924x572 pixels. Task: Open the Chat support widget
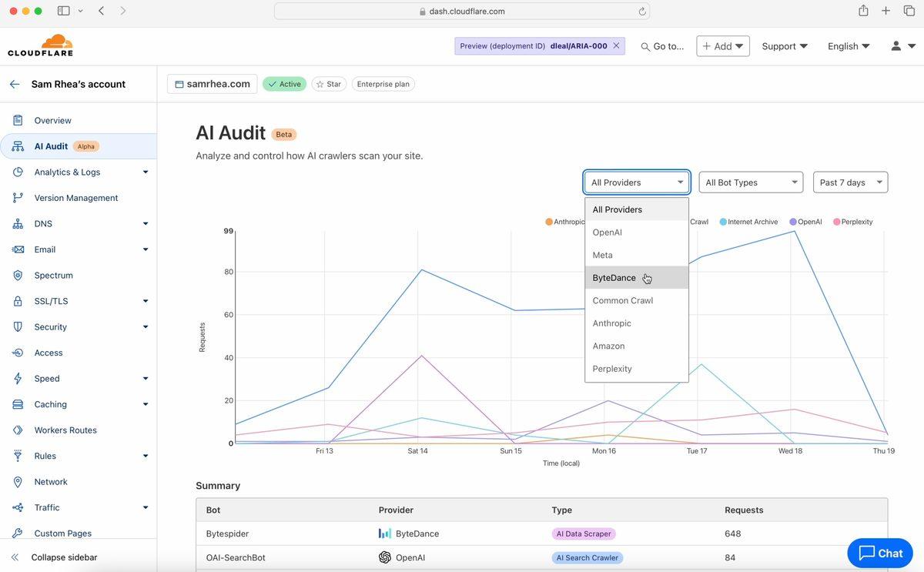[879, 553]
